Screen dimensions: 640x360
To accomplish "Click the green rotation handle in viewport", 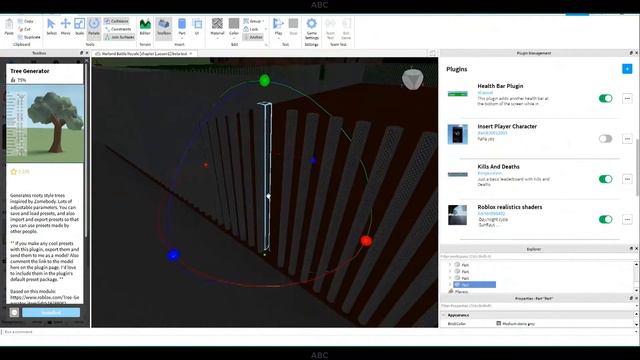I will pos(264,80).
